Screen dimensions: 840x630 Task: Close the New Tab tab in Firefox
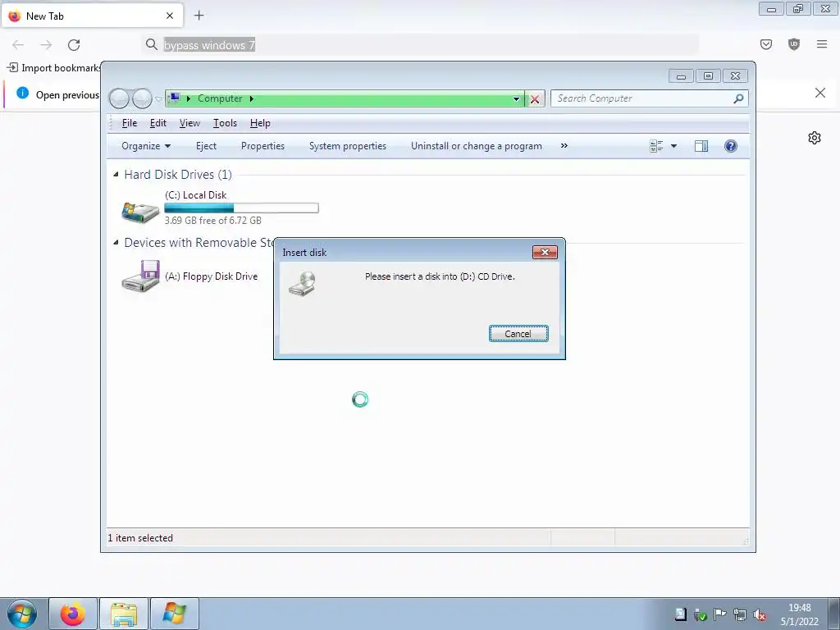pyautogui.click(x=170, y=16)
